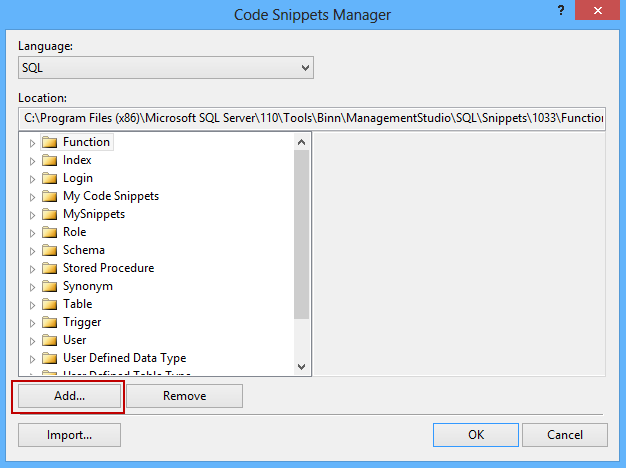Select My Code Snippets tree item
The image size is (626, 468).
(x=110, y=196)
